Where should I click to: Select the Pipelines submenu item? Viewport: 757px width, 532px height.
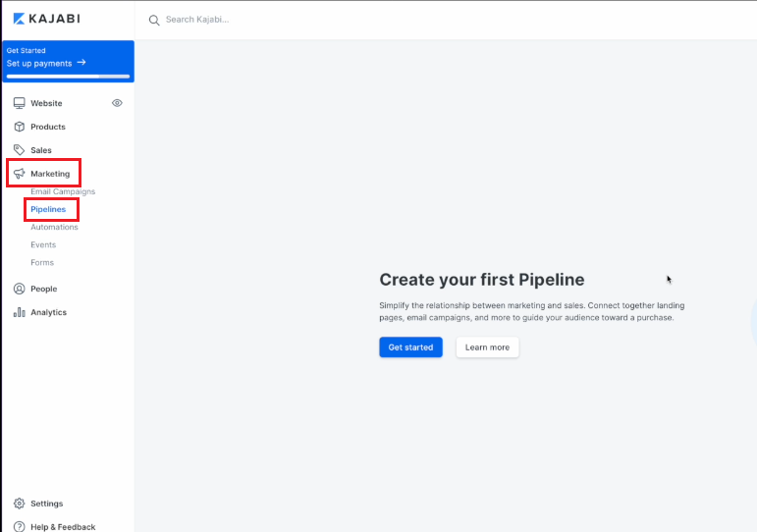coord(48,209)
